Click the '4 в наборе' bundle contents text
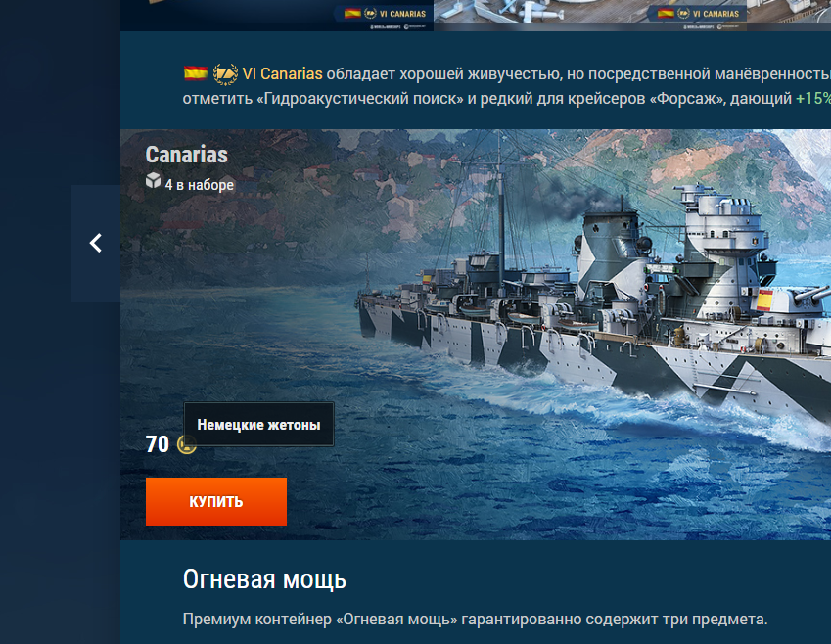The width and height of the screenshot is (831, 644). click(200, 184)
